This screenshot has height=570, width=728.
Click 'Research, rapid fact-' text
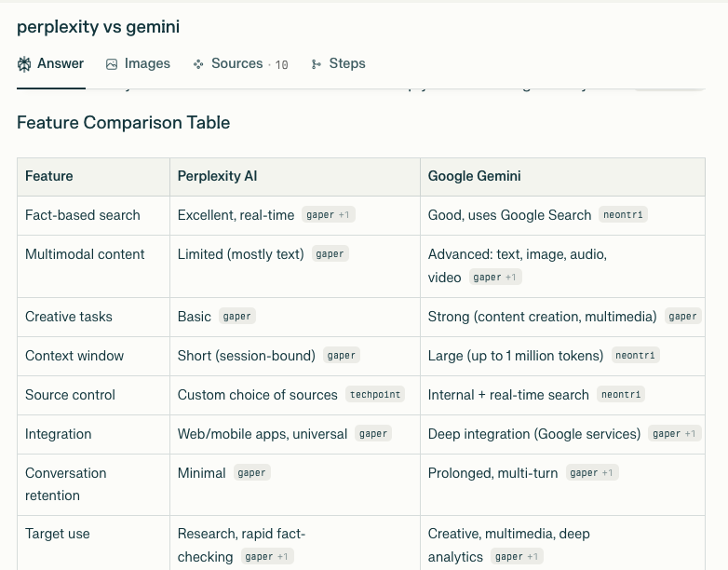pos(241,534)
